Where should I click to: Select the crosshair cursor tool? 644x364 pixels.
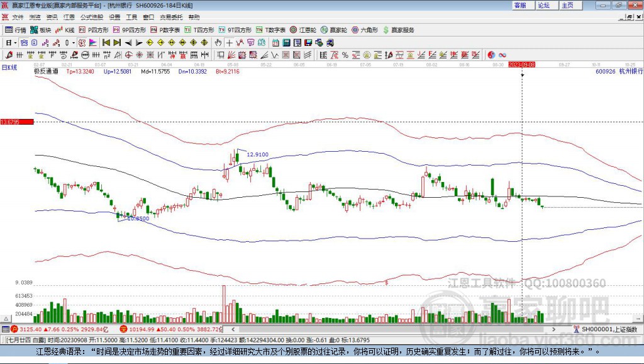pyautogui.click(x=229, y=43)
